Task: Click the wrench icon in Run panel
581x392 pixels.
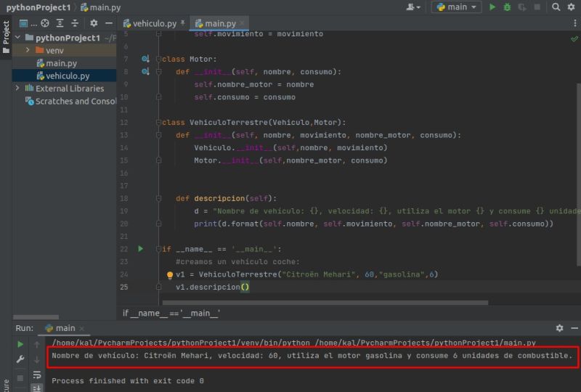Action: coord(20,359)
